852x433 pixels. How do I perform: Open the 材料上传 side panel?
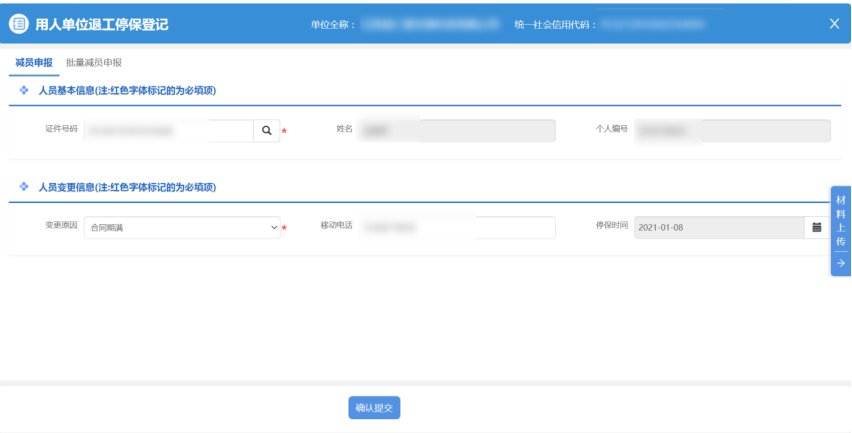(840, 220)
